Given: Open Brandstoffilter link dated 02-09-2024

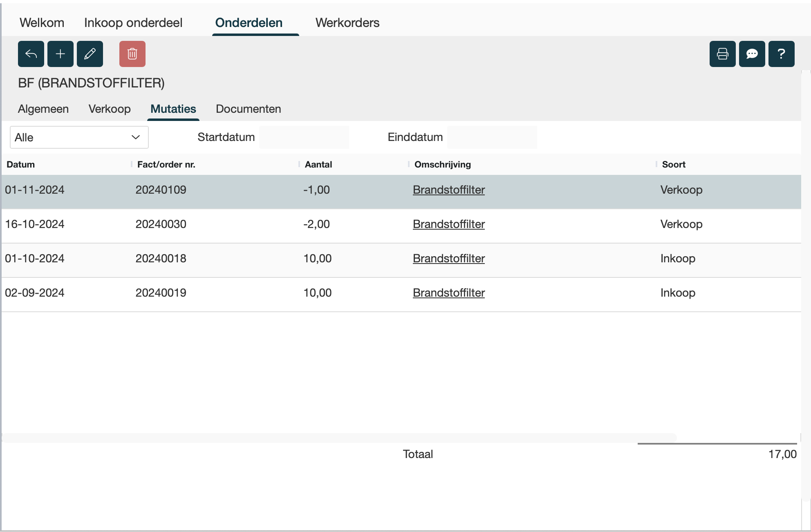Looking at the screenshot, I should pyautogui.click(x=448, y=293).
